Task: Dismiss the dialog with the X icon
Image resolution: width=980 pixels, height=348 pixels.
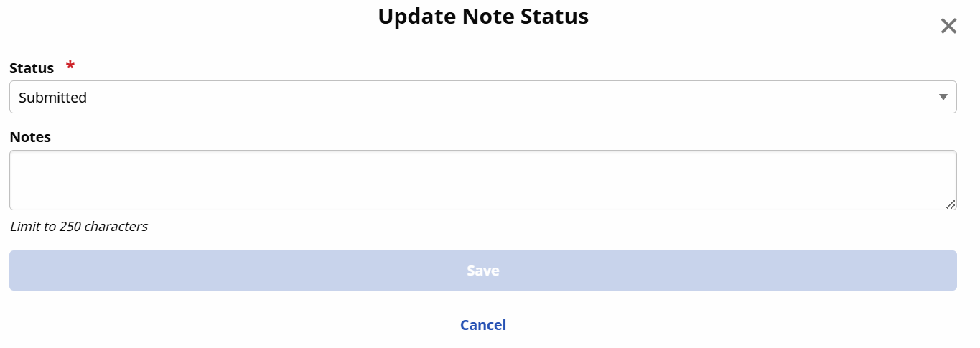Action: click(948, 27)
